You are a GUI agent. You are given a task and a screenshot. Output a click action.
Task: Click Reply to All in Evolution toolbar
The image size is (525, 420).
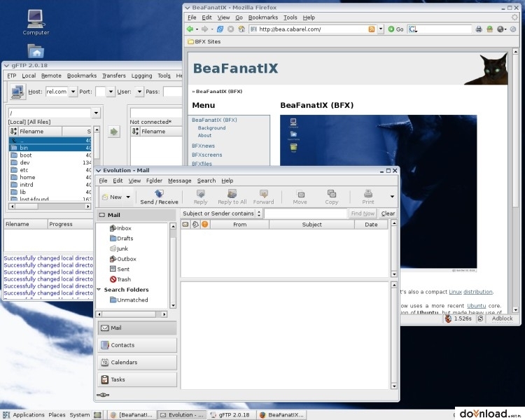coord(232,197)
